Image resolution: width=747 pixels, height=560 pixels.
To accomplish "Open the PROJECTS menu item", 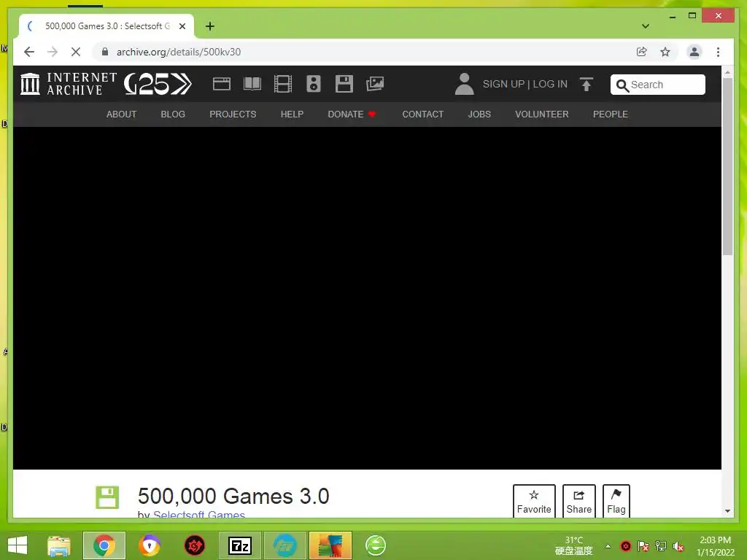I will (x=233, y=114).
